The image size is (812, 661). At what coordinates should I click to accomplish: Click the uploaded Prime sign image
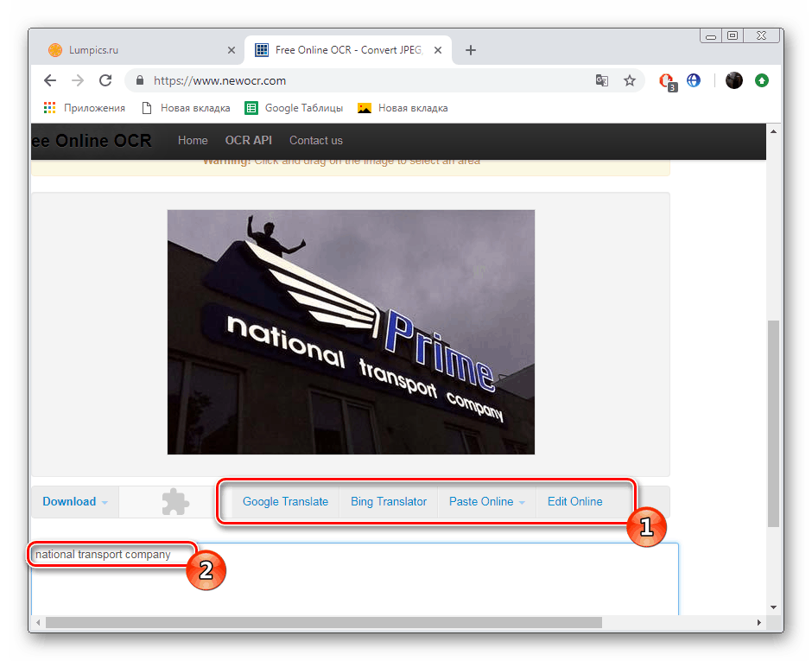click(351, 332)
